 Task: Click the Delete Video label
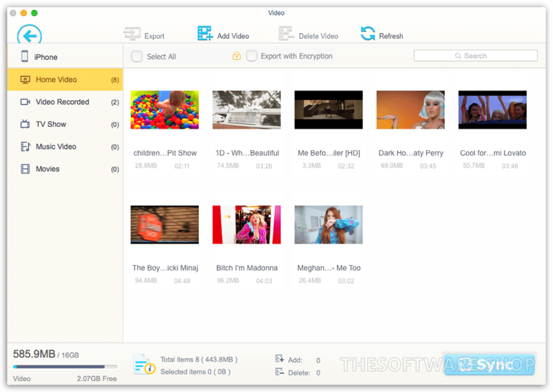pos(318,36)
